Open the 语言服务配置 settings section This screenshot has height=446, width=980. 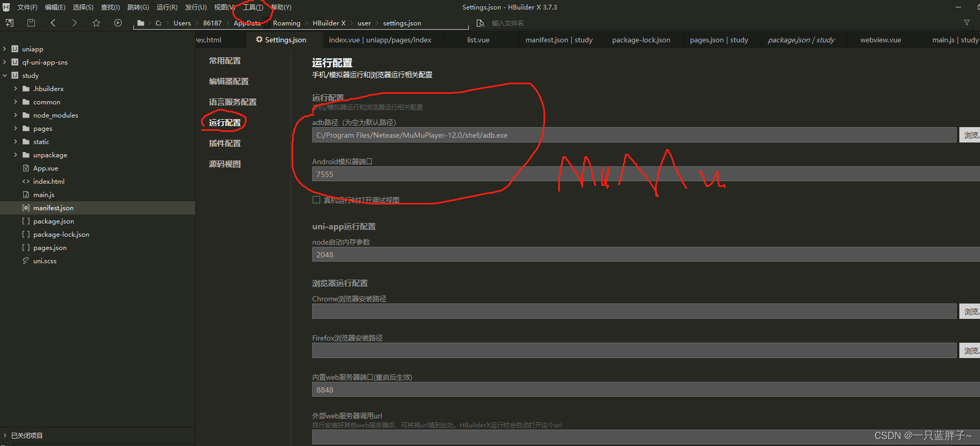[x=233, y=102]
